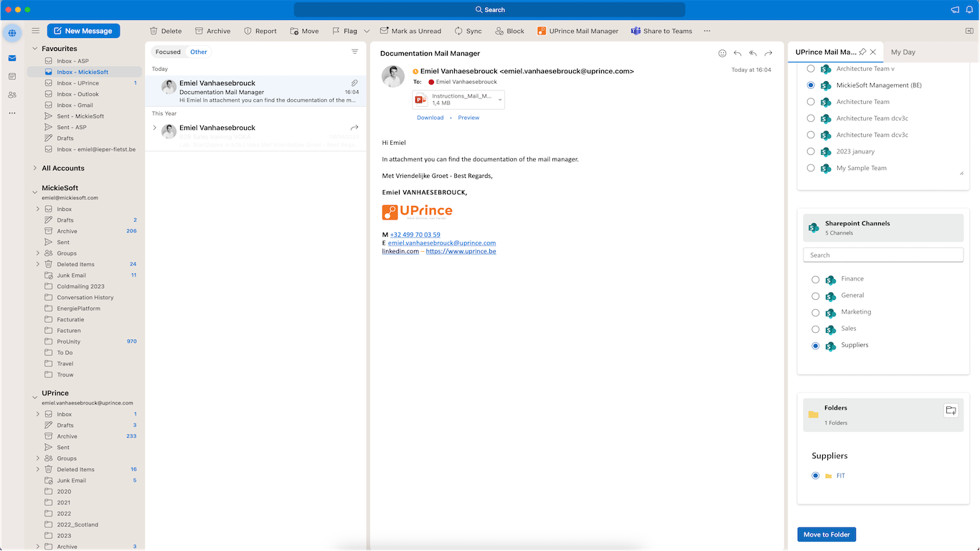Delete the selected email
This screenshot has width=980, height=551.
point(166,31)
